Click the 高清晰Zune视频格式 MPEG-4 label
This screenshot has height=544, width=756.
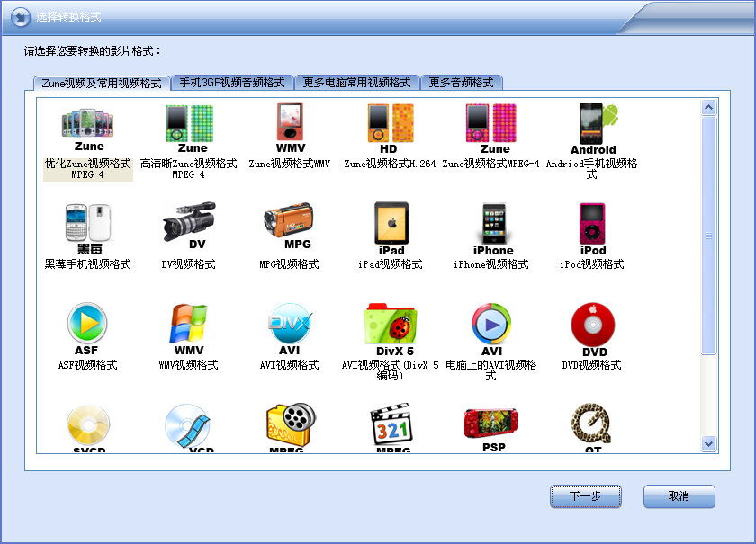[188, 169]
